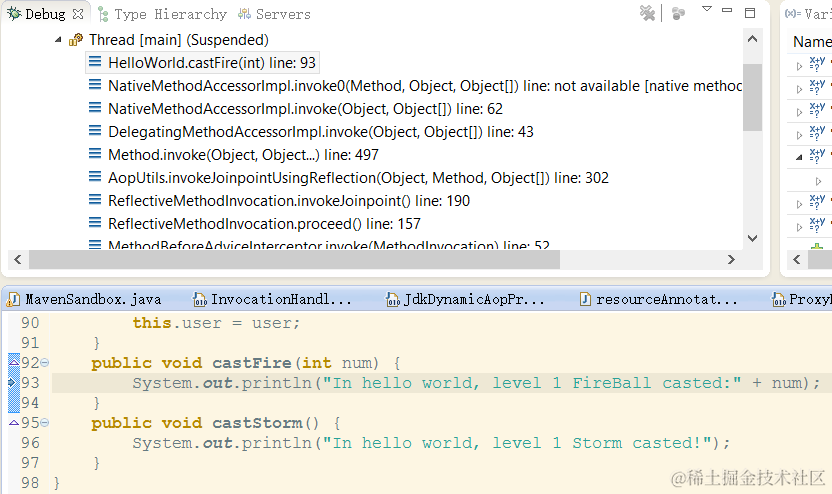Click the Servers tab icon
The image size is (832, 494).
[244, 14]
